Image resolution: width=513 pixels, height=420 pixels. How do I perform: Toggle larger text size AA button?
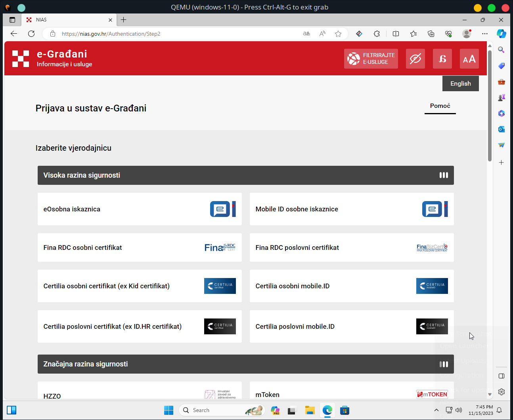coord(469,59)
